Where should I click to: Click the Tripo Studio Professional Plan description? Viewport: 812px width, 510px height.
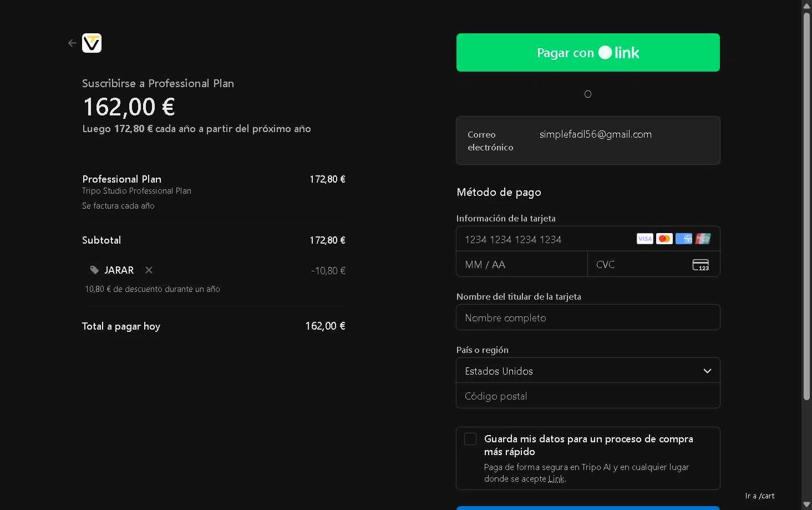(x=136, y=191)
